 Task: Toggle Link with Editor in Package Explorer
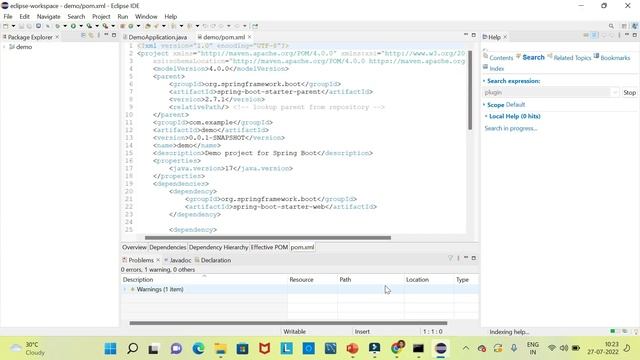pos(91,36)
